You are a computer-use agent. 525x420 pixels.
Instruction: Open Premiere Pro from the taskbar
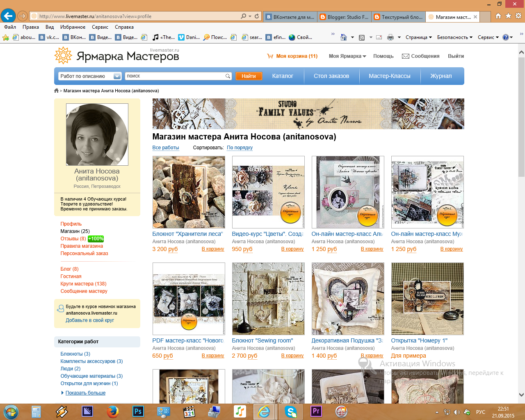(x=316, y=411)
